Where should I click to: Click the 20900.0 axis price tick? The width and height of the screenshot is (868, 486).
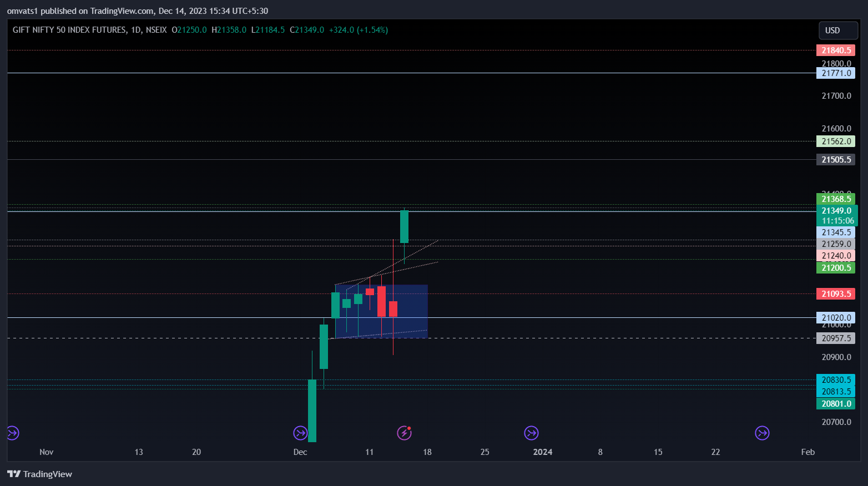(x=836, y=357)
